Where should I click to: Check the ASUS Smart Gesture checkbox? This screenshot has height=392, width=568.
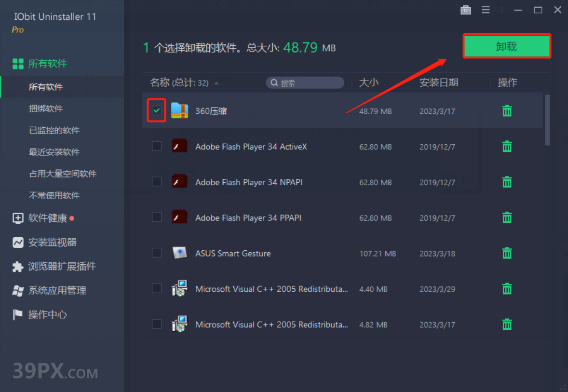coord(157,253)
